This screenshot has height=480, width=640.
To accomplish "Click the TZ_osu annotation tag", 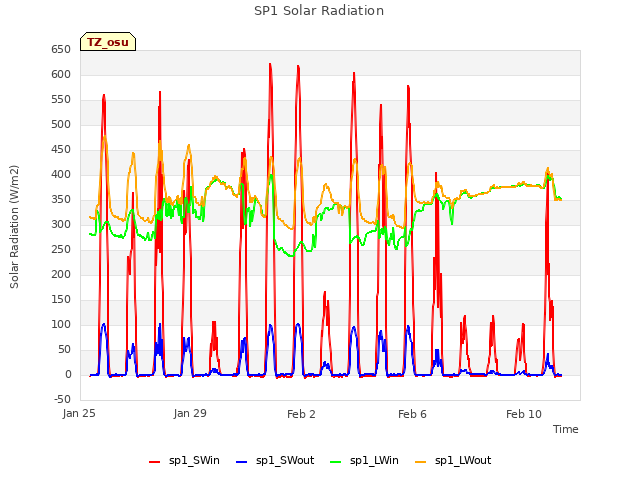I will coord(108,42).
